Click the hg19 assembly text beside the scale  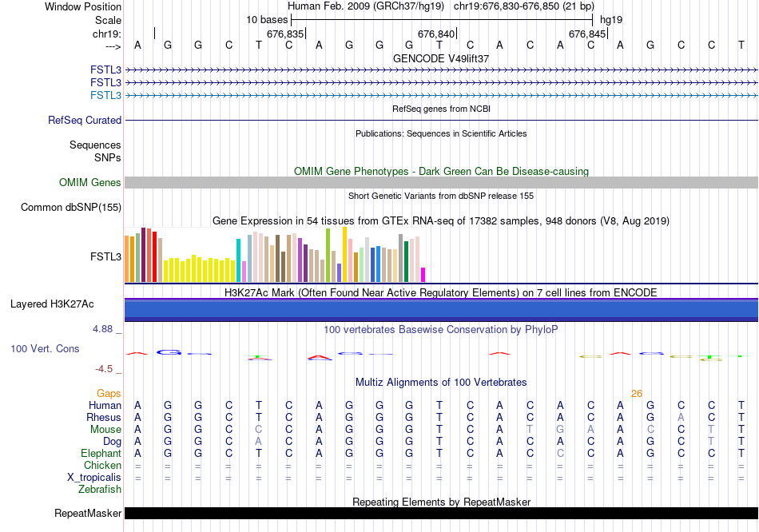point(611,20)
